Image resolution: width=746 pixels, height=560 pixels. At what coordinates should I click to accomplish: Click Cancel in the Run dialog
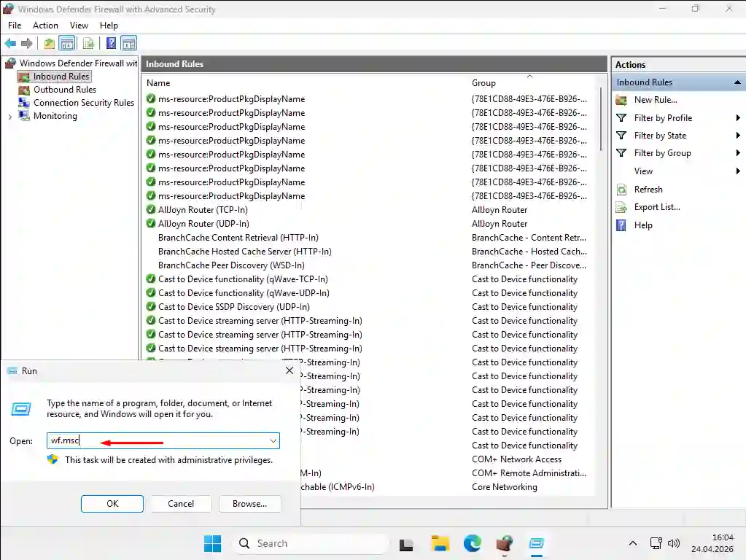click(x=181, y=503)
